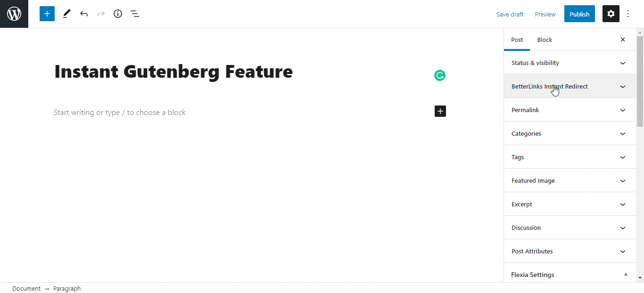
Task: Add a block with the inline plus button
Action: [x=440, y=111]
